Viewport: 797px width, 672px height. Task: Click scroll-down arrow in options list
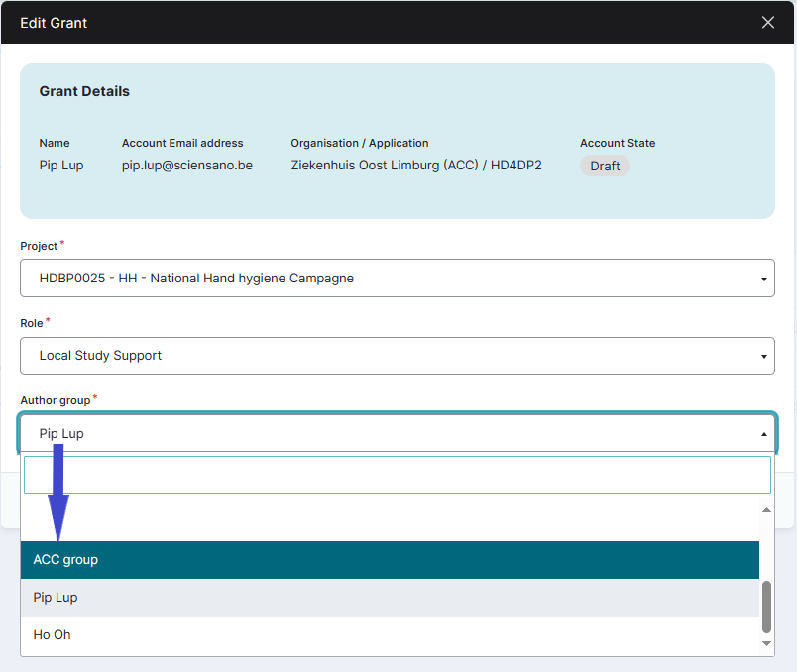(x=766, y=644)
